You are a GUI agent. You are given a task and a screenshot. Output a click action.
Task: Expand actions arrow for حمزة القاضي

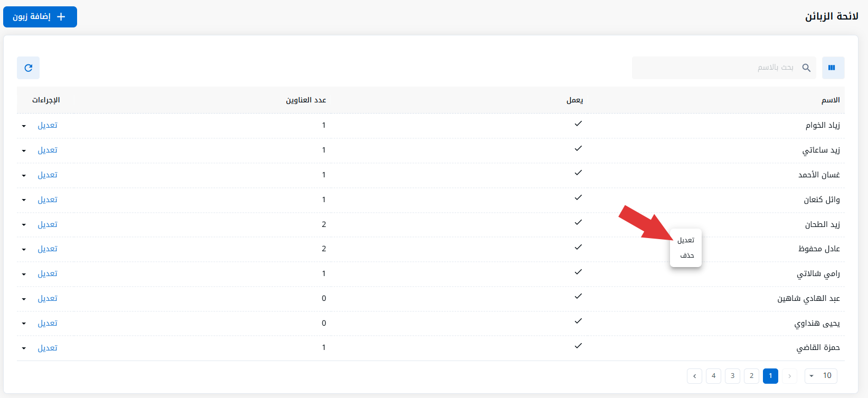pos(24,349)
